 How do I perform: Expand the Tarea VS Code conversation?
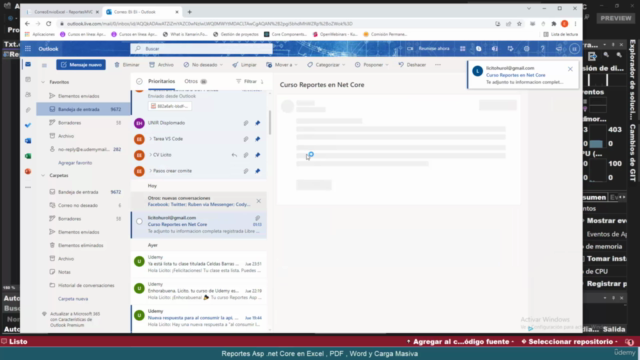coord(150,139)
